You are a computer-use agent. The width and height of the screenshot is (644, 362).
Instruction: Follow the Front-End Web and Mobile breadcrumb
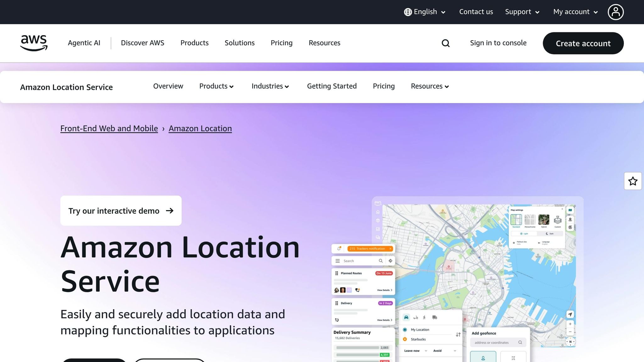[109, 129]
